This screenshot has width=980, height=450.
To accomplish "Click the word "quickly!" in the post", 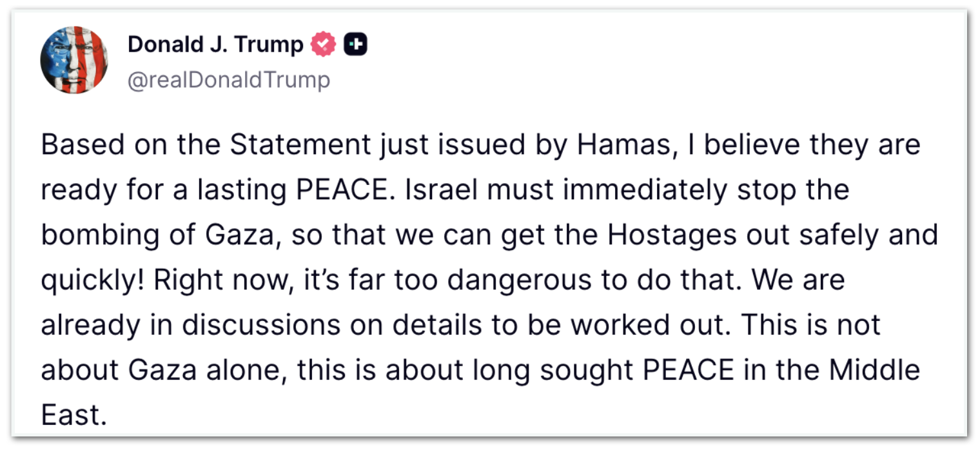I will coord(90,280).
